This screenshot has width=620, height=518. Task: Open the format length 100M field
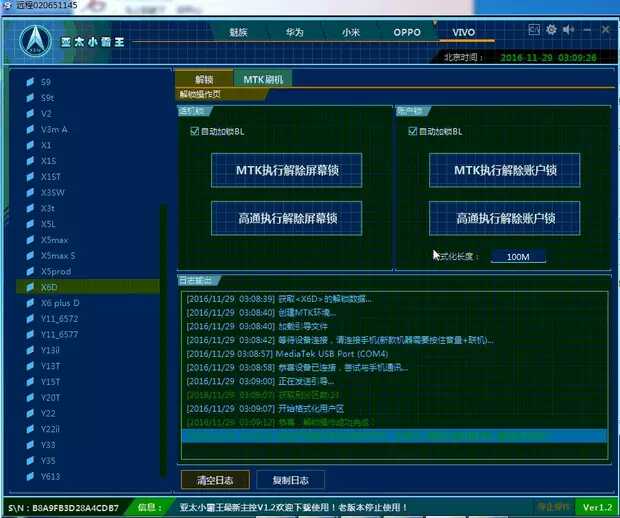[518, 257]
